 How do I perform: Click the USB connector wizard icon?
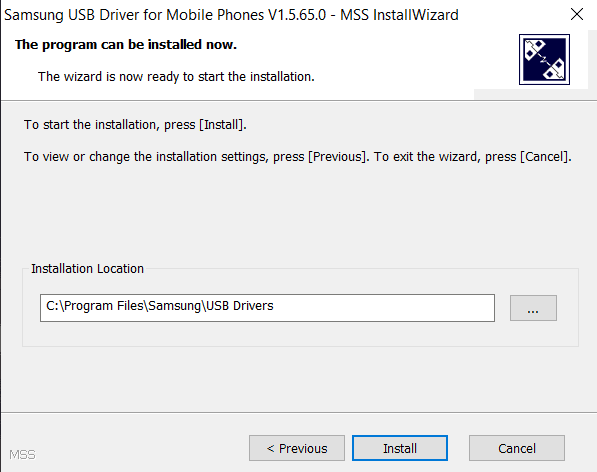pyautogui.click(x=544, y=59)
